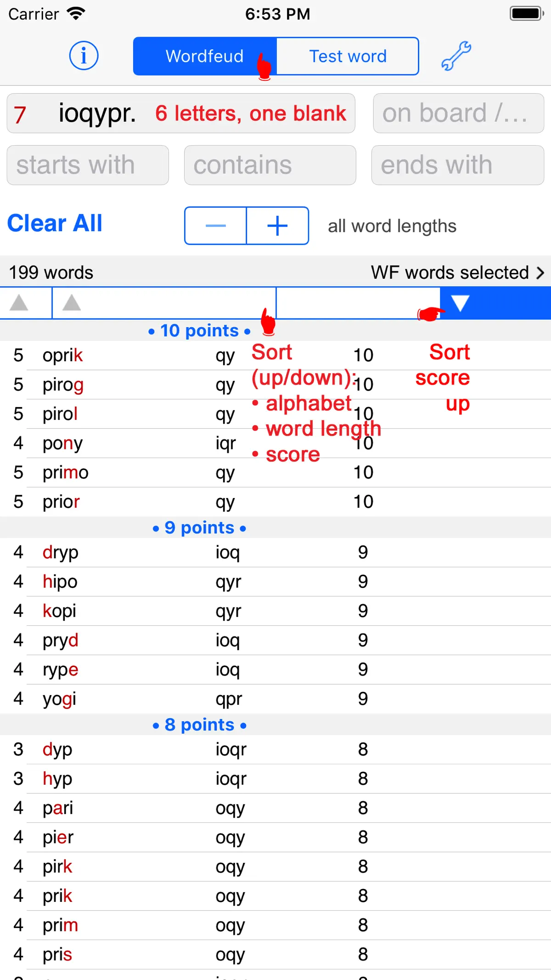Open settings with the wrench icon
Viewport: 551px width, 980px height.
point(456,56)
